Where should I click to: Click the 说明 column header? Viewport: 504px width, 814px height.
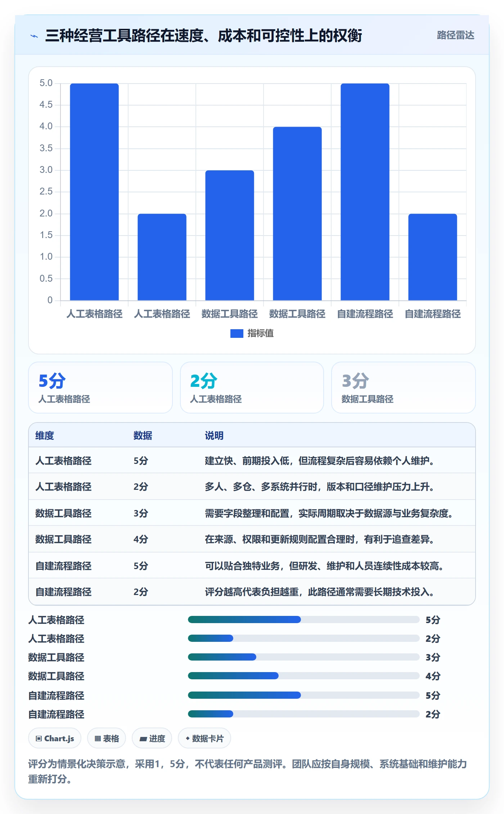214,435
